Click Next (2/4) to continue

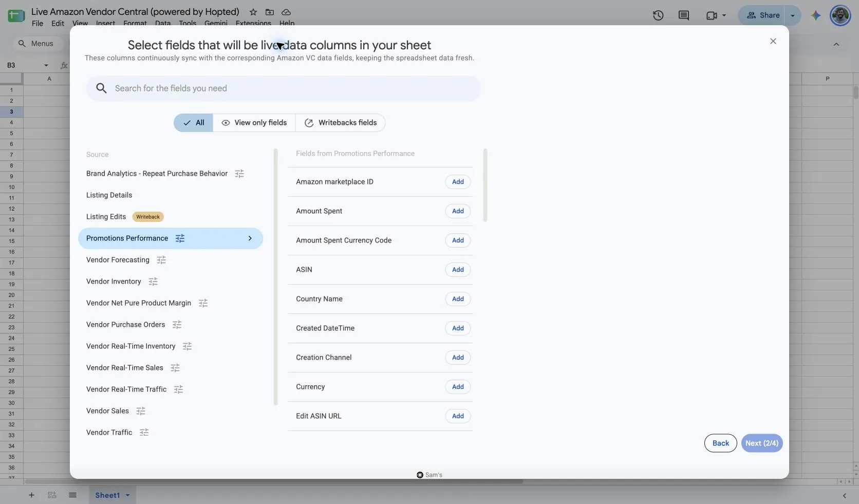coord(762,443)
